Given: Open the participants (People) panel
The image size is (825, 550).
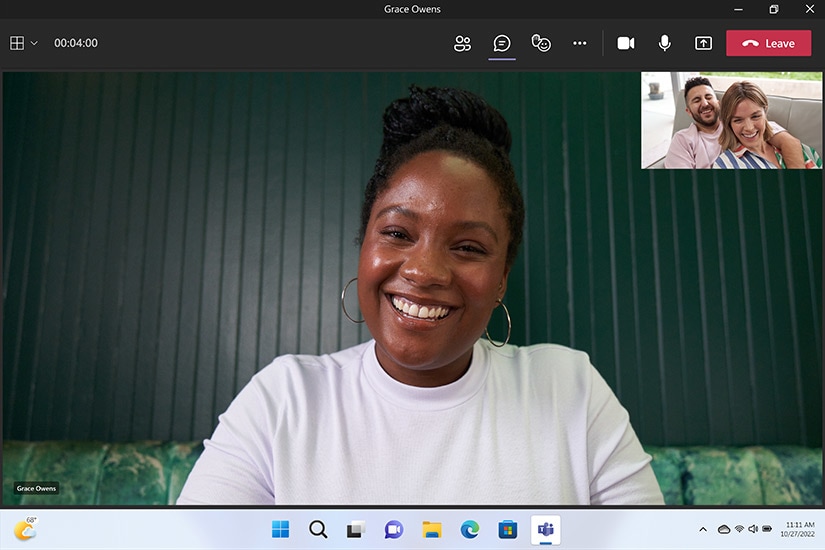Looking at the screenshot, I should pyautogui.click(x=462, y=43).
